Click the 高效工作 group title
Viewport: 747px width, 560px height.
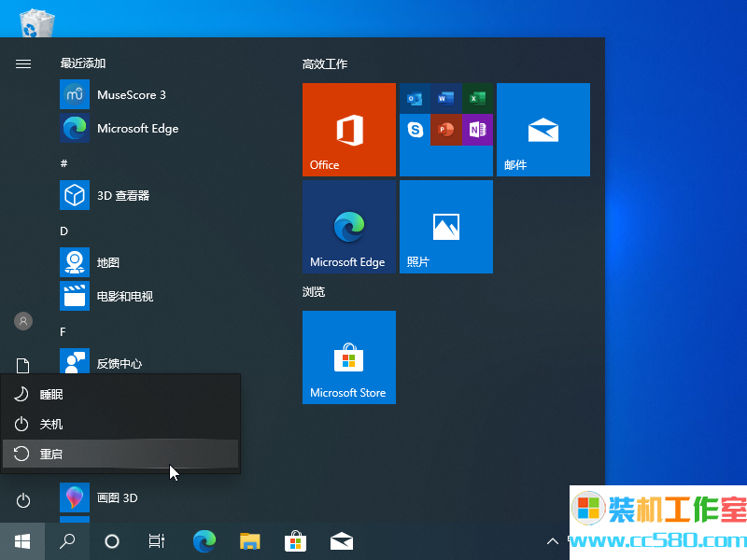[325, 64]
